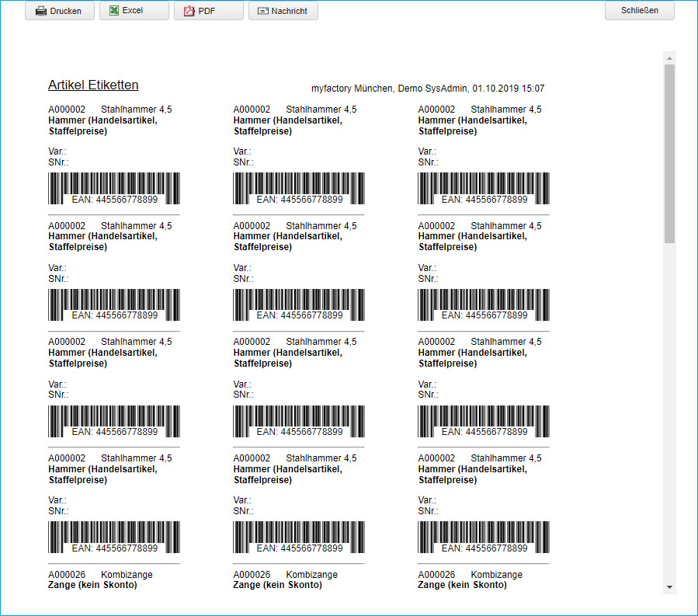Click the Artikel Etiketten heading
698x616 pixels.
pos(93,85)
